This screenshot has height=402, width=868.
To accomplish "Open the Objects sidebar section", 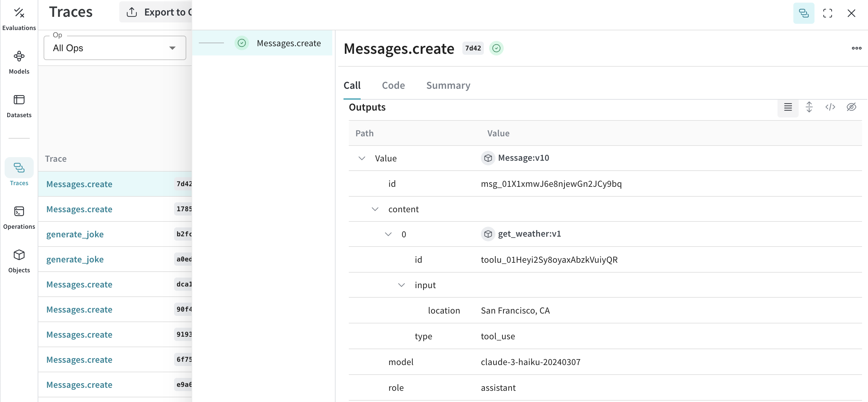I will (19, 261).
